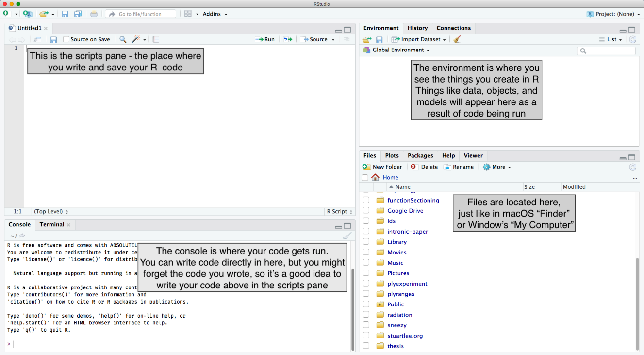Click Re-run previous code region icon
Screen dimensions: 644x355
tap(288, 39)
